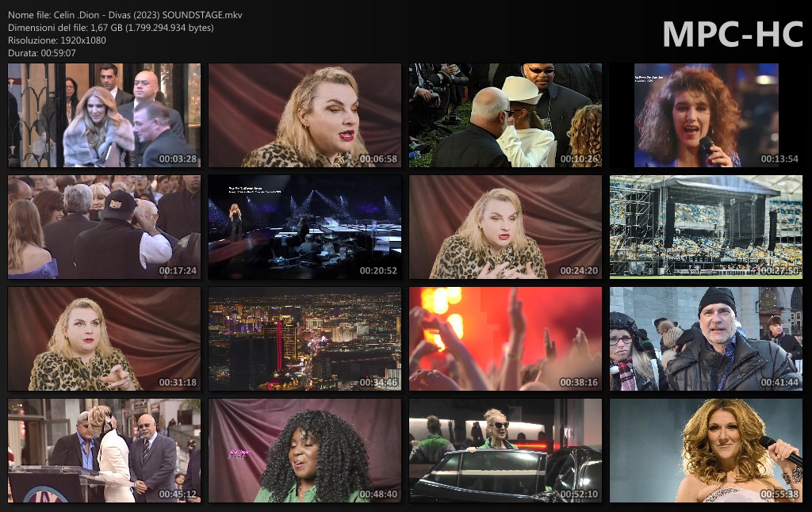Select the crowd scene thumbnail at 00:17:24
This screenshot has width=812, height=512.
tap(104, 227)
